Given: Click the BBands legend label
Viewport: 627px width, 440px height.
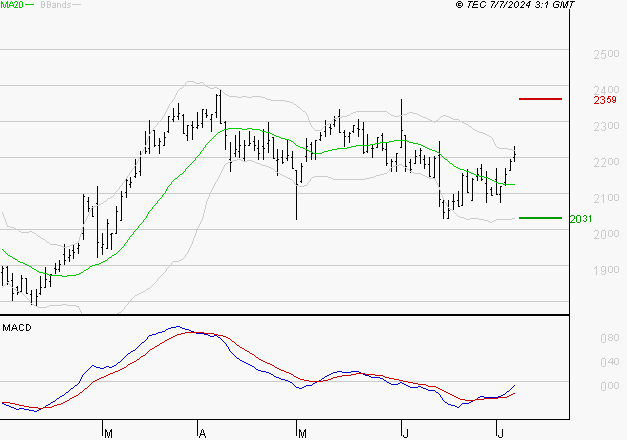Looking at the screenshot, I should click(x=55, y=5).
